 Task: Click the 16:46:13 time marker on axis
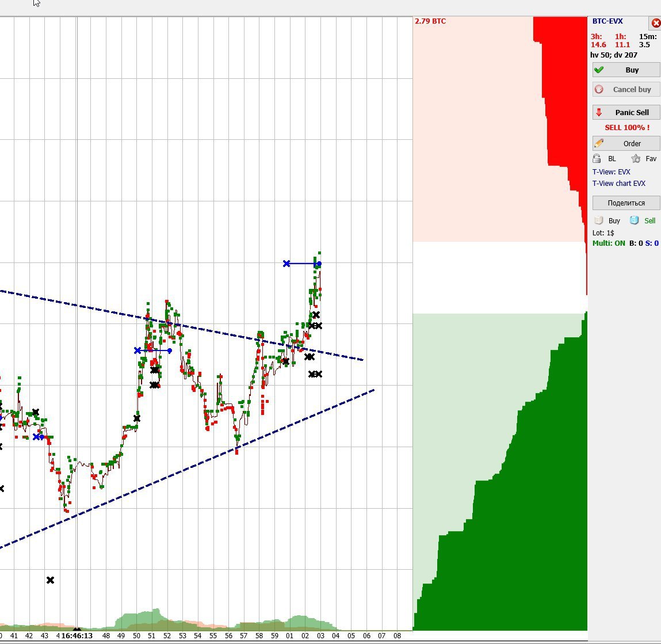point(77,636)
